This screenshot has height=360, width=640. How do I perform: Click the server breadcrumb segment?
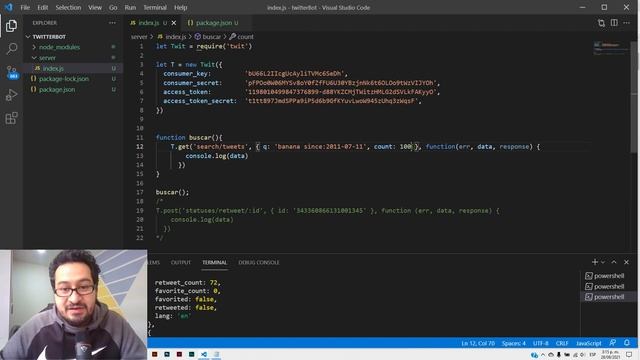pos(139,37)
